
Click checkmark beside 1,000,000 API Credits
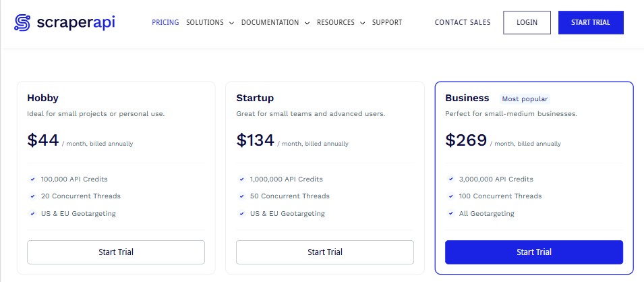point(241,179)
